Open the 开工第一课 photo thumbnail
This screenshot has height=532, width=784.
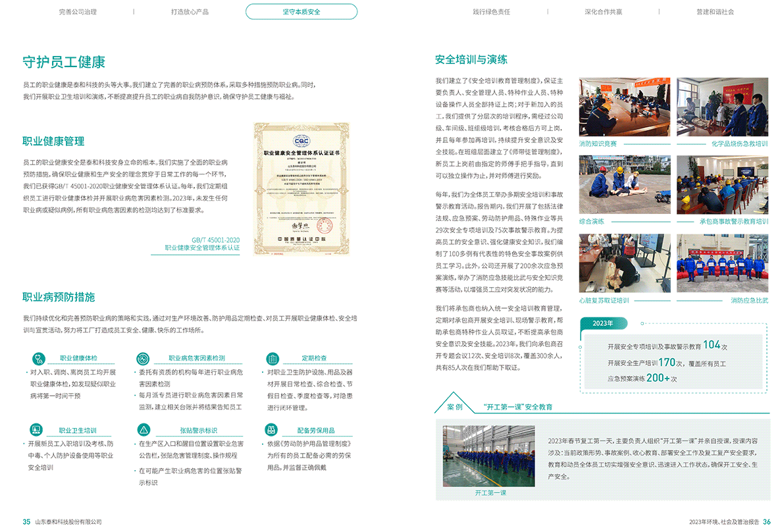(x=490, y=456)
